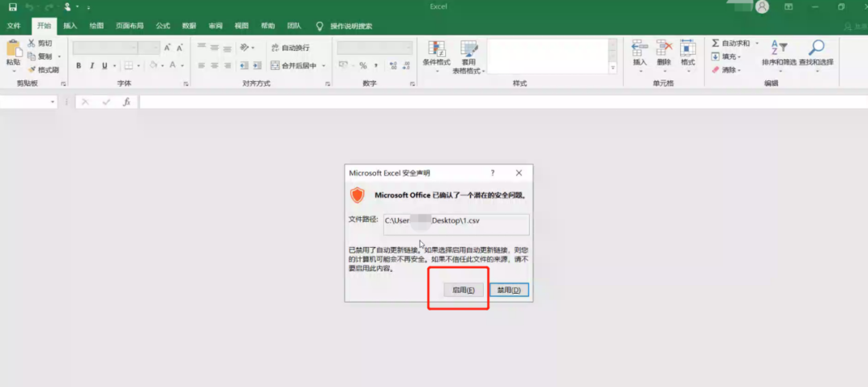The image size is (868, 387).
Task: Toggle underline formatting (U)
Action: click(x=104, y=65)
